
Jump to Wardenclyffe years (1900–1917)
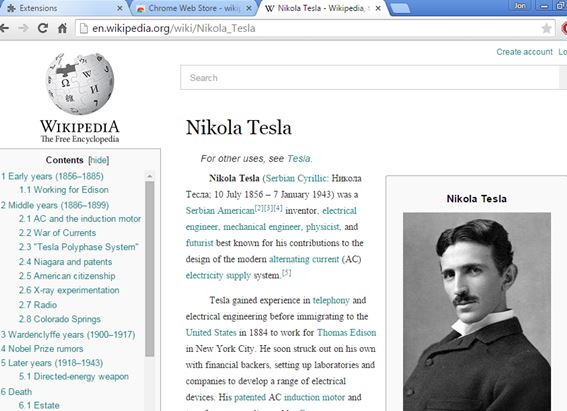[x=68, y=335]
